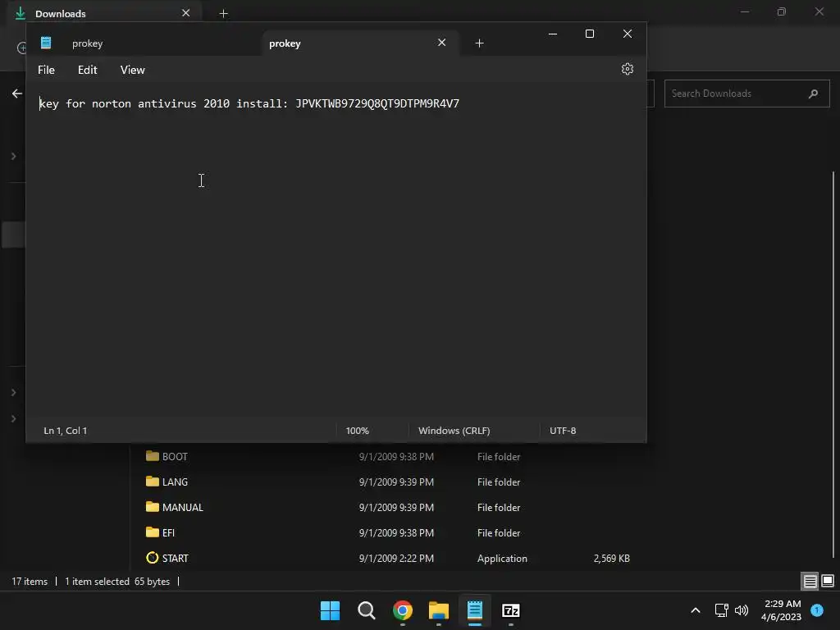Close the active prokey tab
The width and height of the screenshot is (840, 630).
click(441, 43)
